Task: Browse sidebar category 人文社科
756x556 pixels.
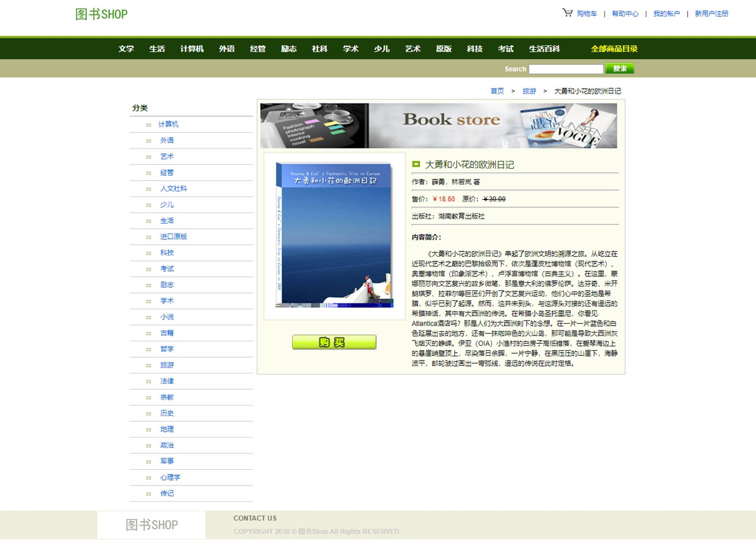Action: click(x=173, y=189)
